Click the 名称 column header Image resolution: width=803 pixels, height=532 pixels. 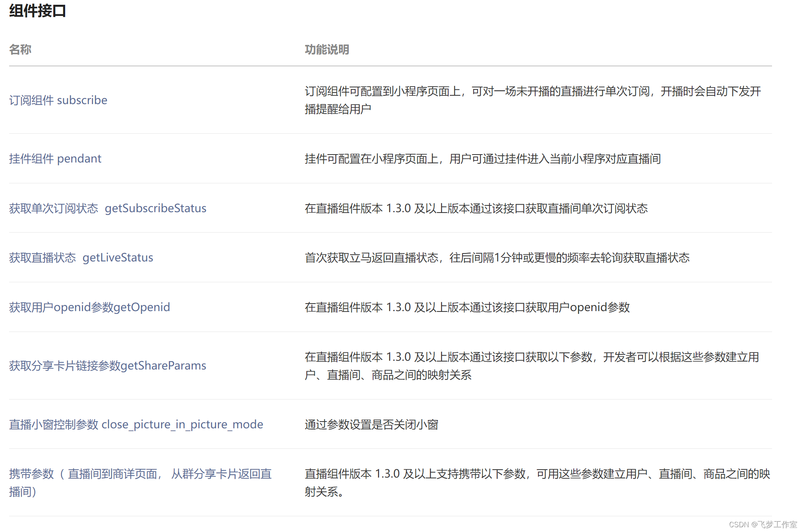(20, 50)
